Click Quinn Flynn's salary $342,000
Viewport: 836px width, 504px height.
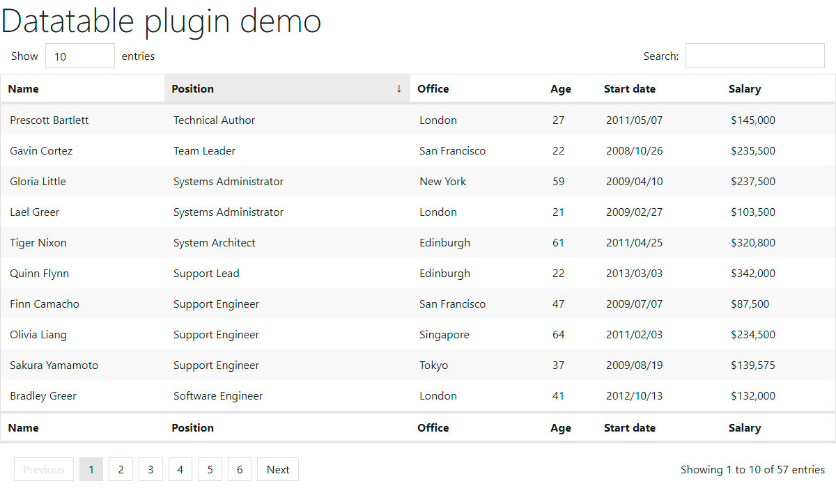click(x=752, y=273)
